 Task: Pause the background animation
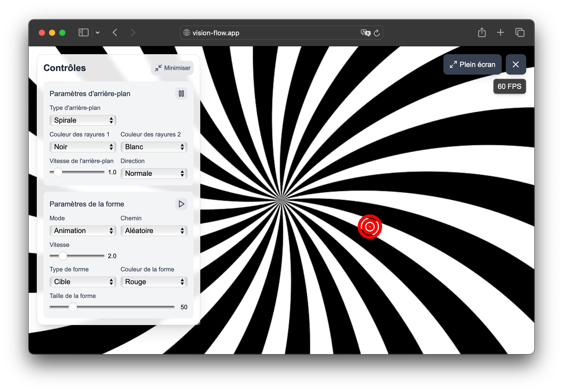(181, 94)
